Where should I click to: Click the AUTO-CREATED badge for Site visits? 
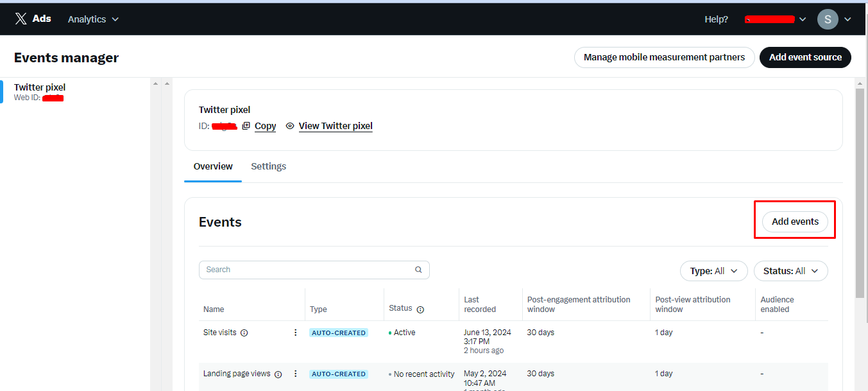[x=339, y=333]
